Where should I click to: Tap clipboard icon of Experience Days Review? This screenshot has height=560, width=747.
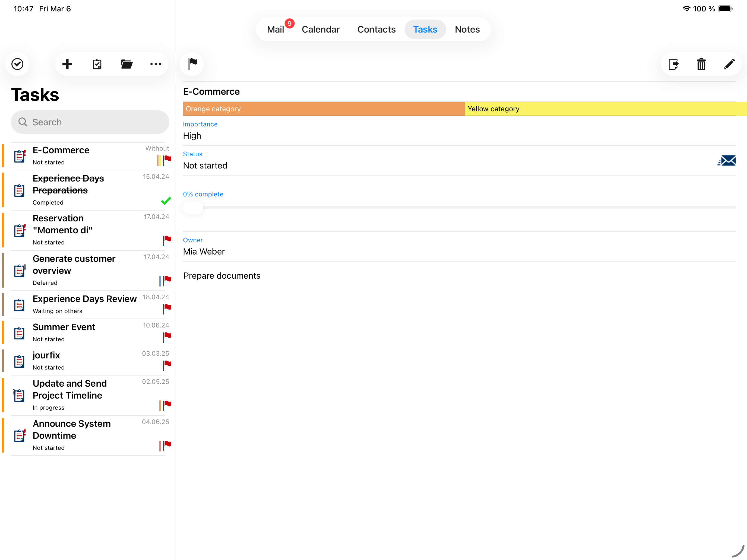[20, 305]
